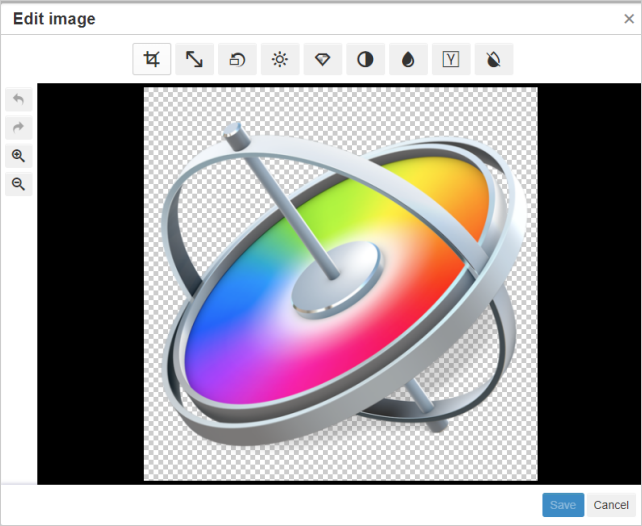Close the Edit image dialog

[629, 19]
